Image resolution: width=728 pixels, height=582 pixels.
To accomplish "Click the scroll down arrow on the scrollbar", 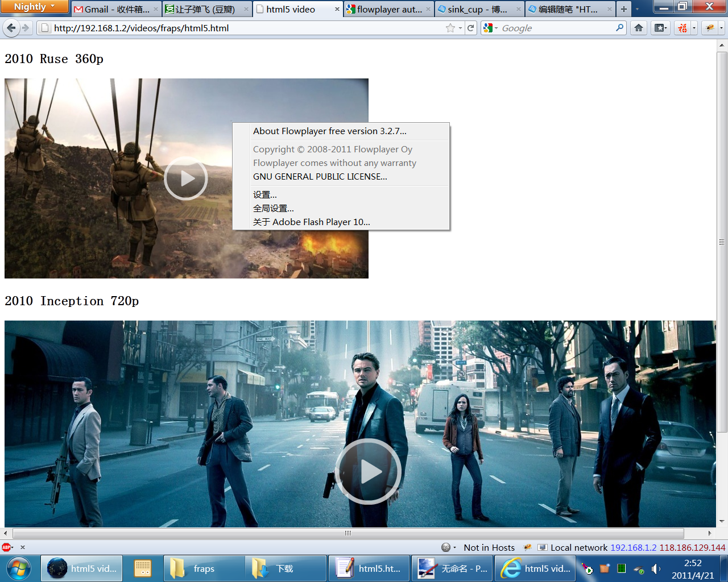I will [722, 521].
